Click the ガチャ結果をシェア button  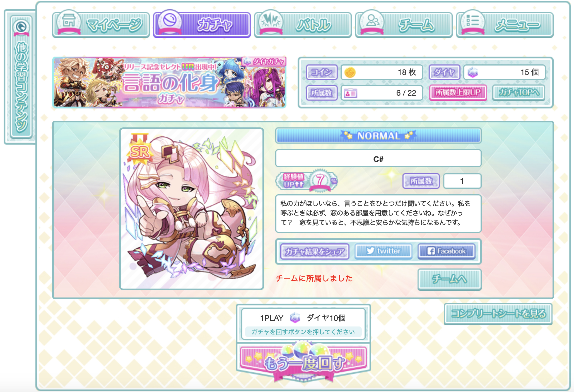[x=315, y=252]
